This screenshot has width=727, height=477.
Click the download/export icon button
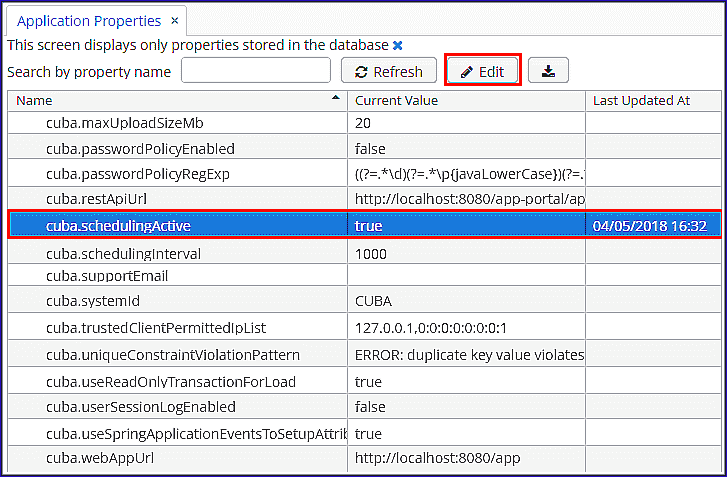click(x=548, y=70)
